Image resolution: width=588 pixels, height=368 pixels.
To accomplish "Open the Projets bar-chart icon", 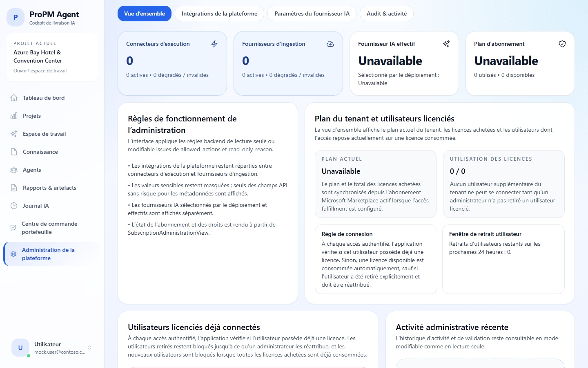I will 14,116.
